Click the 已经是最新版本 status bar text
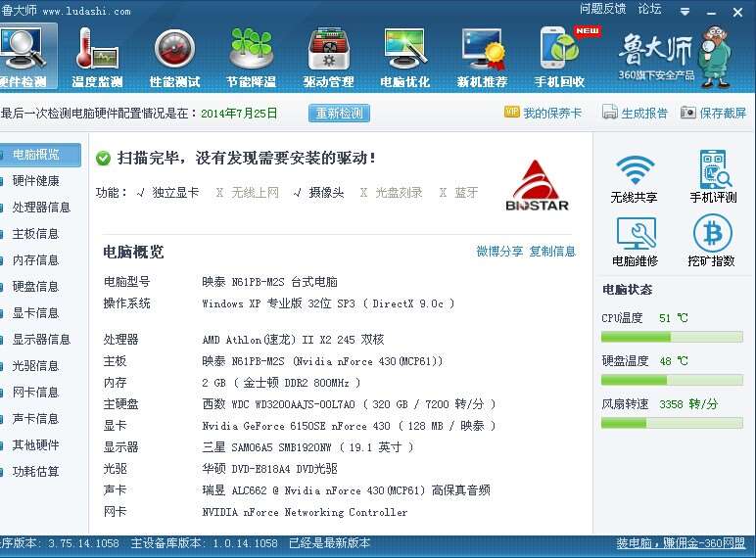The width and height of the screenshot is (756, 558). tap(329, 543)
